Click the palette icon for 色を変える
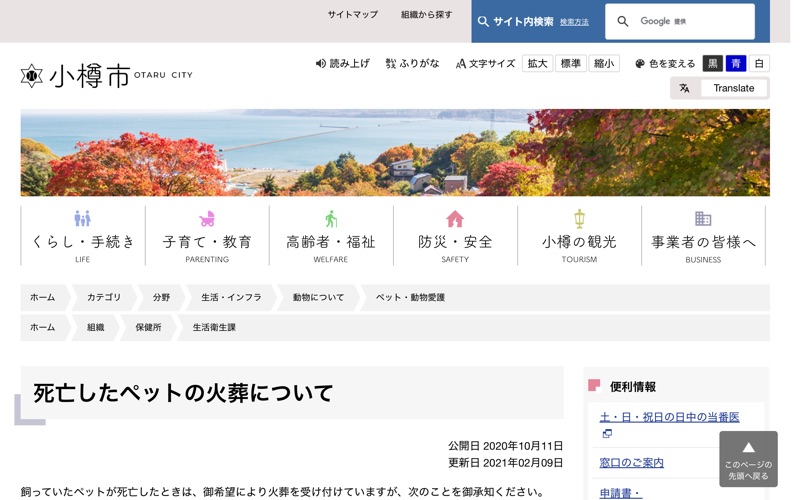This screenshot has height=500, width=800. point(640,63)
